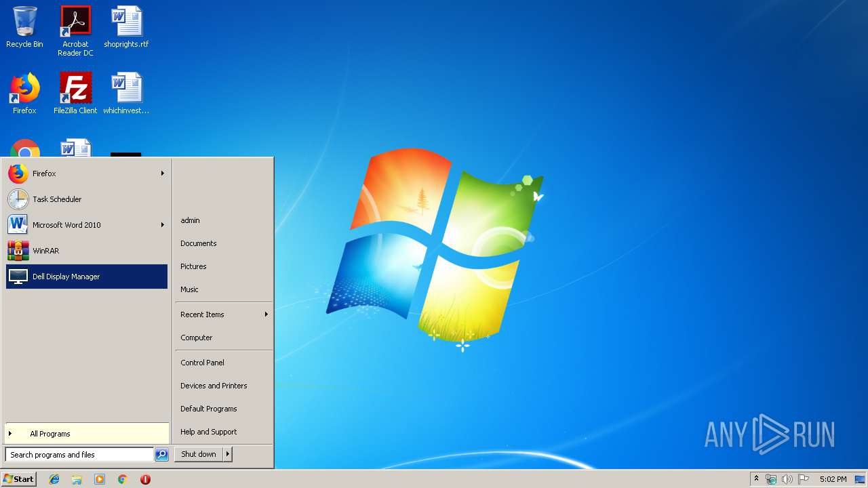Open the admin user folder
868x488 pixels.
(x=224, y=220)
